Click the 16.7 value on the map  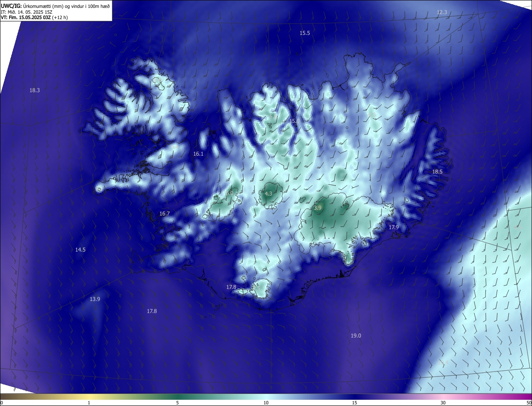point(165,213)
